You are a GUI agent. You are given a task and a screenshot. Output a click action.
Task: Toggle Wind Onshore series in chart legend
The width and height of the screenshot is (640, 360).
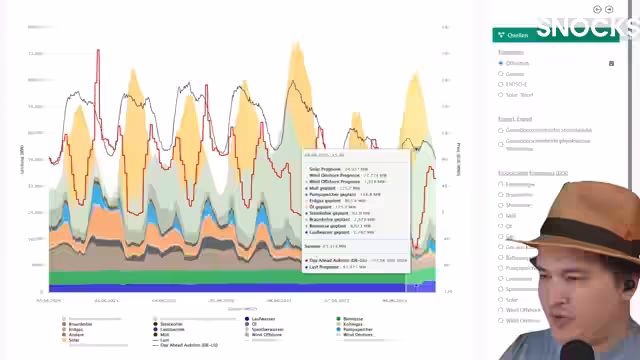[x=355, y=335]
